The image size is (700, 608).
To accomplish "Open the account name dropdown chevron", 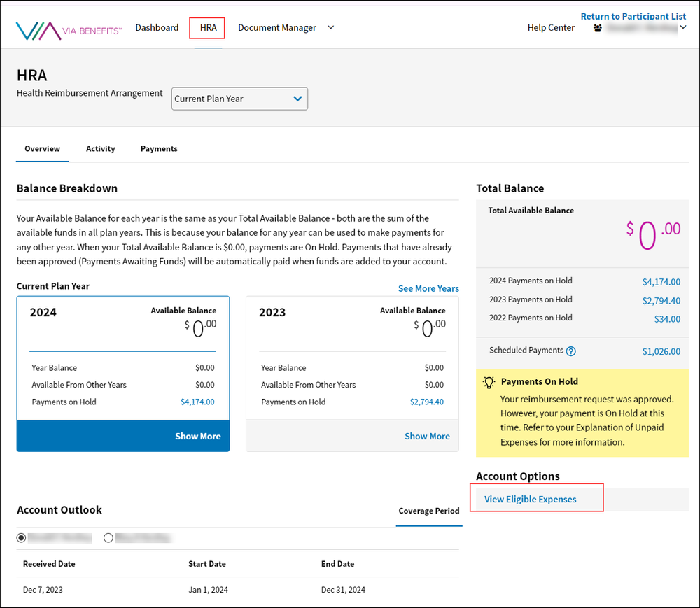I will (682, 27).
